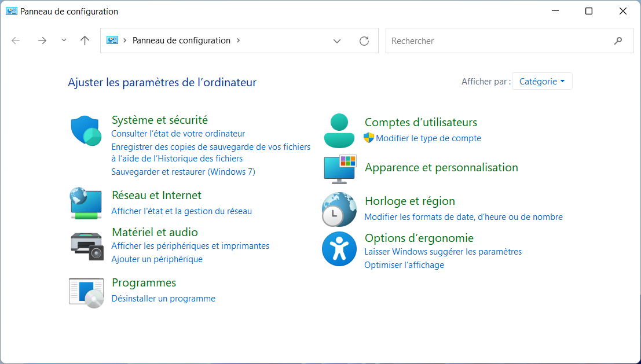
Task: Click the Comptes d'utilisateurs person icon
Action: click(339, 131)
